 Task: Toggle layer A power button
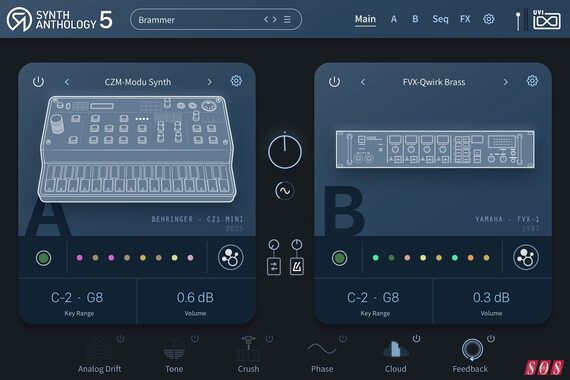click(38, 81)
